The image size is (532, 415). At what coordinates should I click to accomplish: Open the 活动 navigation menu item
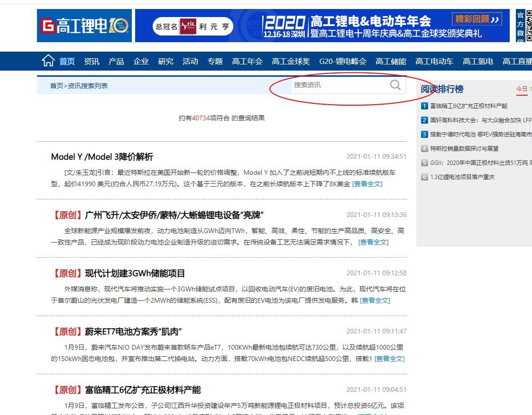point(190,62)
